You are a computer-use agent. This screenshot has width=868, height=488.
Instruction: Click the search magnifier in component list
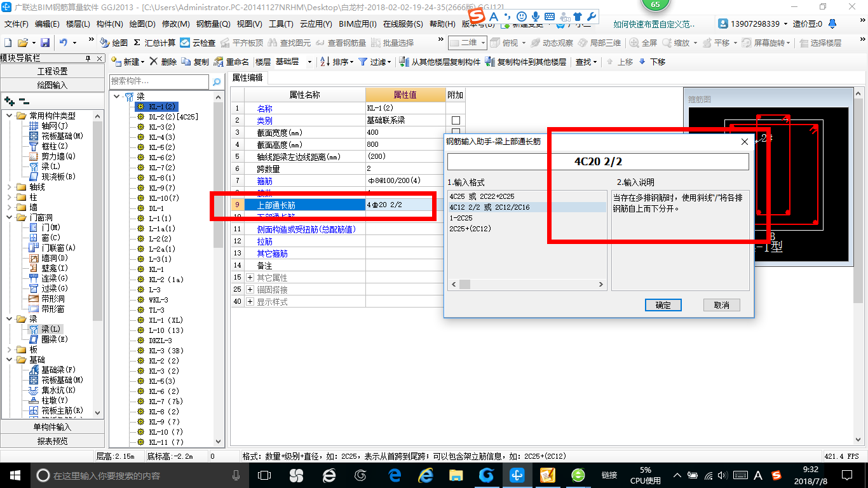[x=217, y=82]
